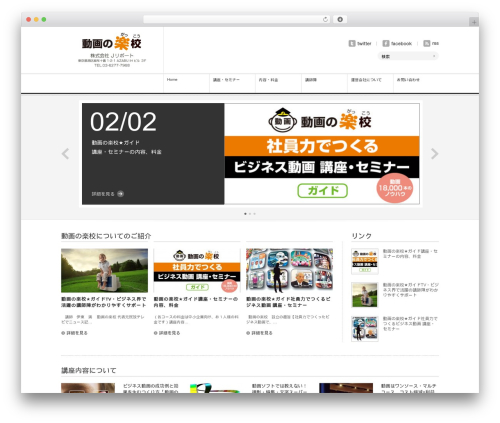This screenshot has width=500, height=423.
Task: Open link ビジネス動画の成功例 in 講座内容
Action: tap(151, 389)
